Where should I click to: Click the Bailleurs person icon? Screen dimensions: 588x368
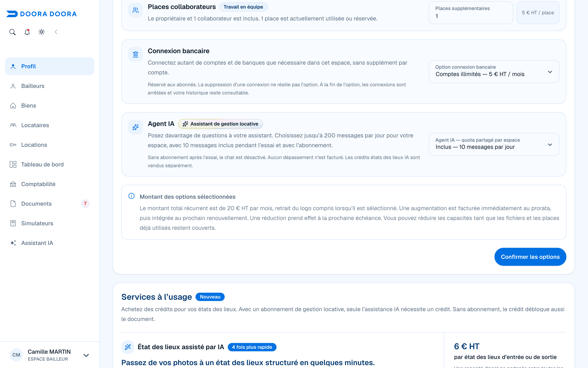pos(13,86)
